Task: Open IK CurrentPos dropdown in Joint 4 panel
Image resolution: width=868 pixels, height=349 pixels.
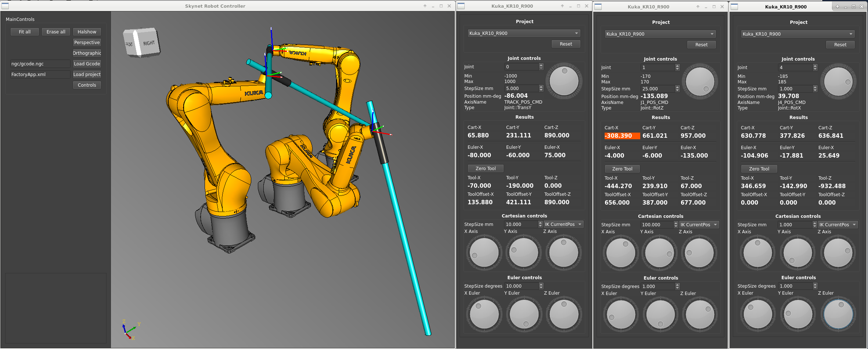Action: point(838,225)
